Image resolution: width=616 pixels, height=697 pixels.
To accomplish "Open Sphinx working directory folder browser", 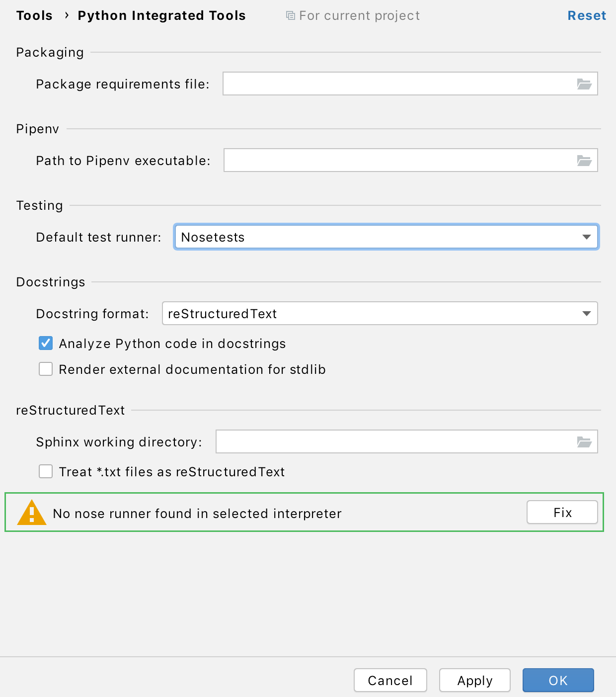I will [584, 442].
